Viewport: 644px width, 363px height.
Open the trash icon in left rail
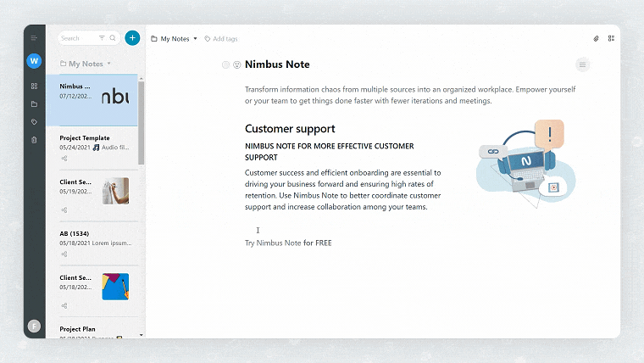tap(34, 140)
